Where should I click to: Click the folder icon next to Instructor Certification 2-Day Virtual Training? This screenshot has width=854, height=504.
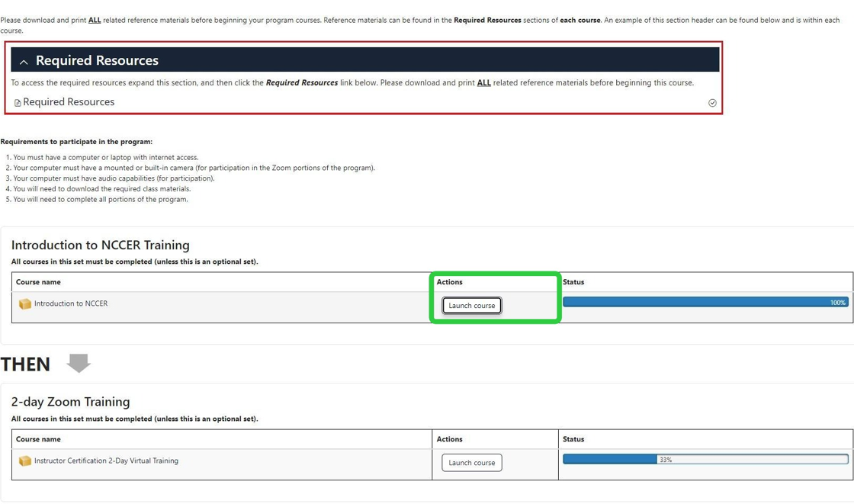[x=25, y=461]
